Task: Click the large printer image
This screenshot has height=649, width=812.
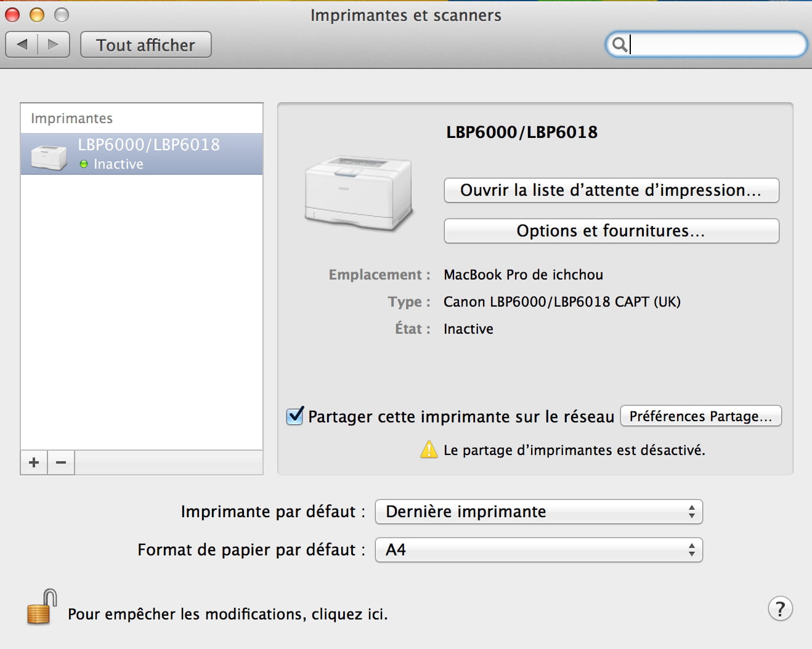Action: click(x=359, y=193)
